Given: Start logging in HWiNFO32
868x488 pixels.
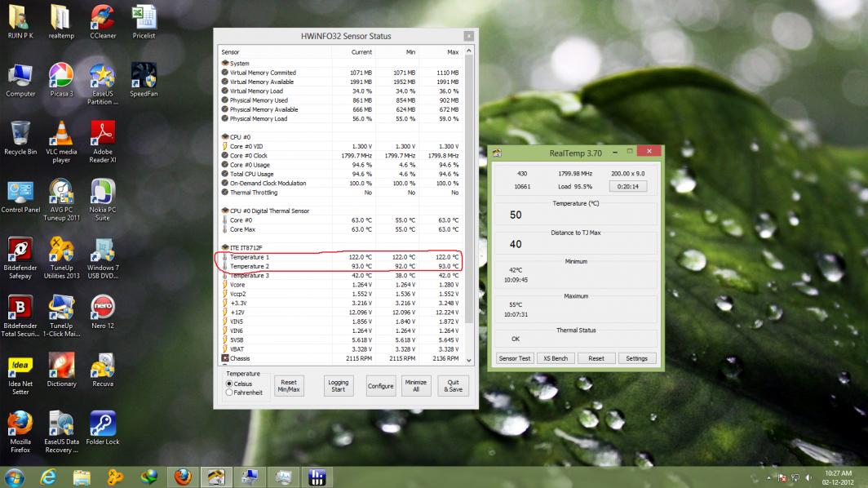Looking at the screenshot, I should (x=338, y=386).
